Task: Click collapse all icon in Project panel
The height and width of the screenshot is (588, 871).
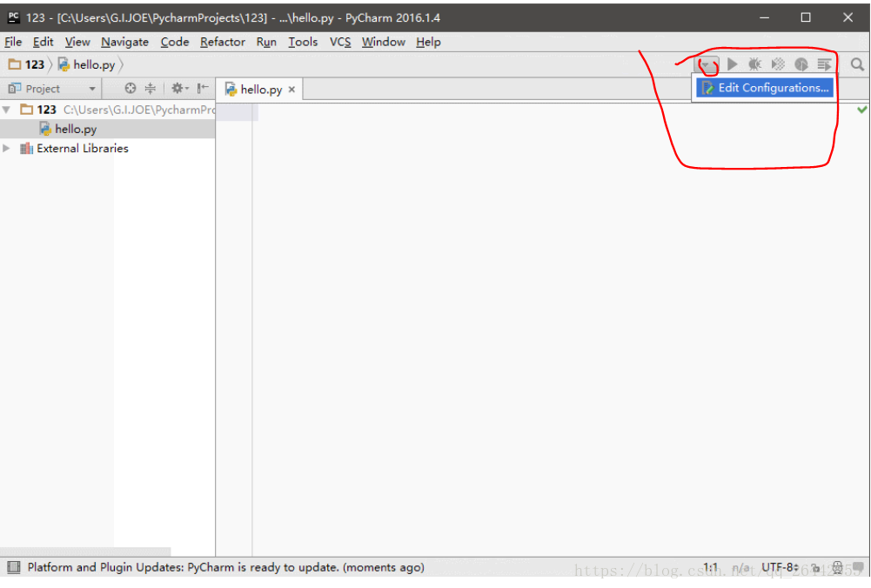Action: (x=150, y=88)
